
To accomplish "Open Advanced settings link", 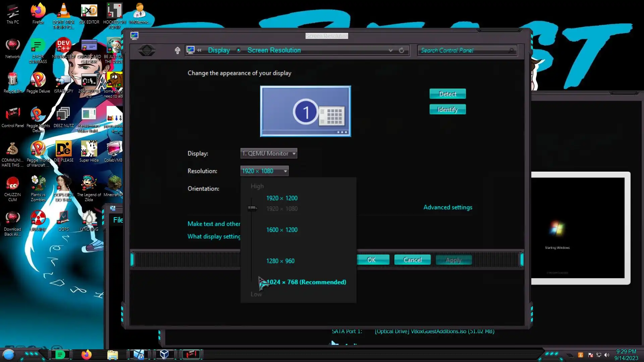I will click(447, 207).
